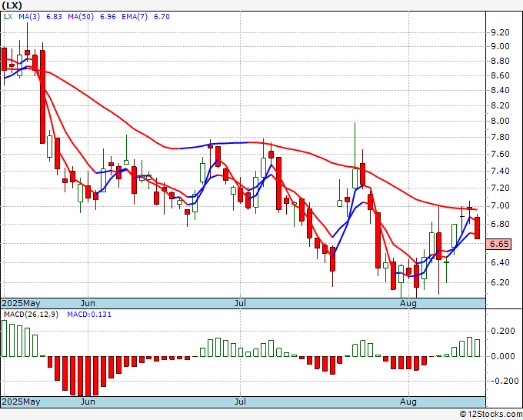Click the 8.00 price axis label

[x=501, y=121]
